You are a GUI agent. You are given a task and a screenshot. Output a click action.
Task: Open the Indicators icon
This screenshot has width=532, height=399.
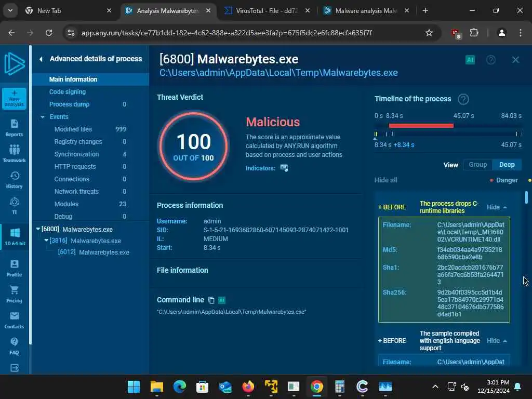coord(284,168)
